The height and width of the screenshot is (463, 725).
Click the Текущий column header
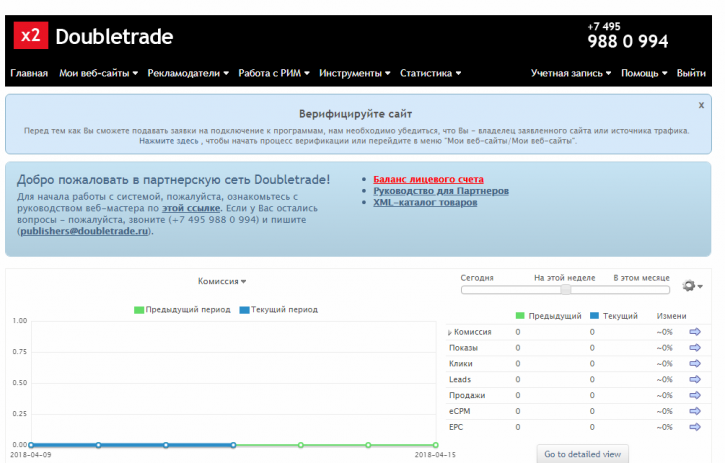pyautogui.click(x=614, y=316)
